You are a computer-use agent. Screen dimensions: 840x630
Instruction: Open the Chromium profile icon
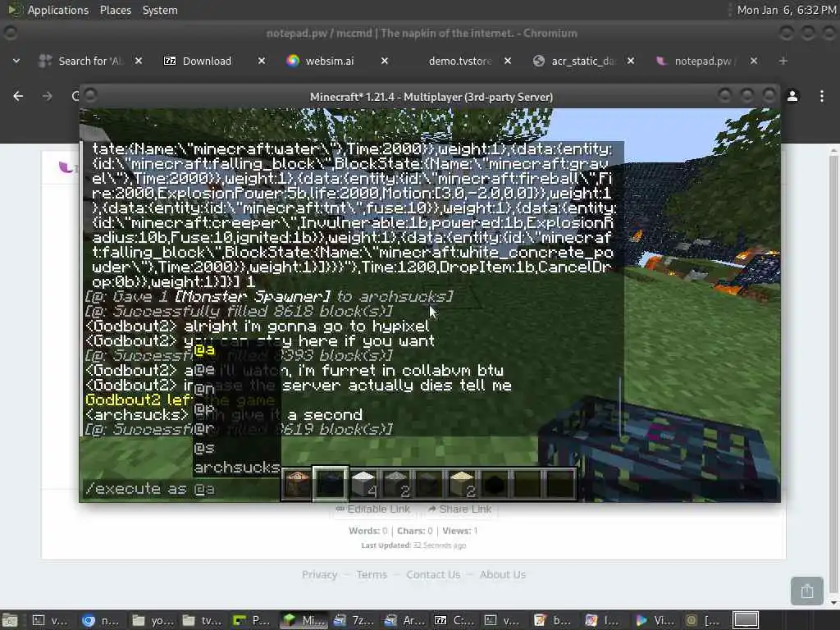[x=792, y=97]
